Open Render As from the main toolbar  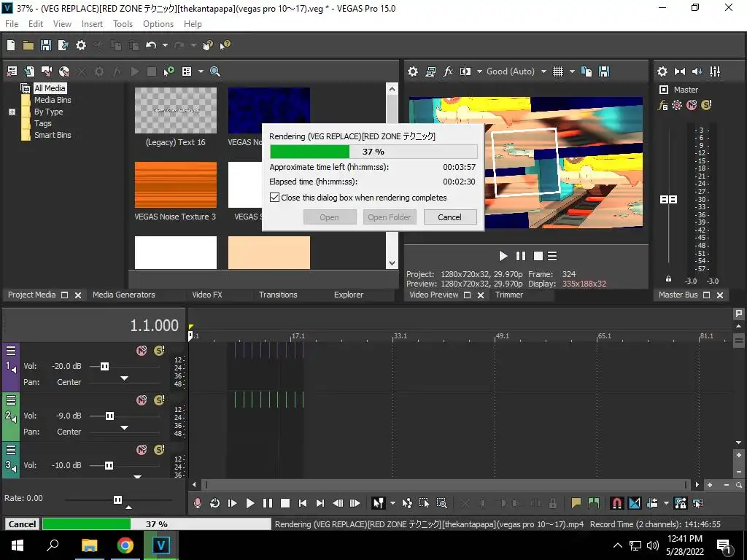[x=63, y=45]
